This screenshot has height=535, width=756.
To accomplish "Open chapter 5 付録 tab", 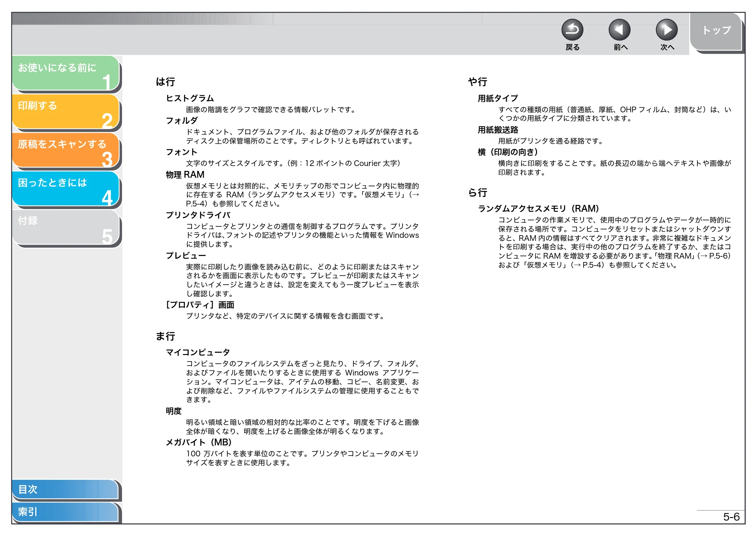I will pyautogui.click(x=66, y=227).
